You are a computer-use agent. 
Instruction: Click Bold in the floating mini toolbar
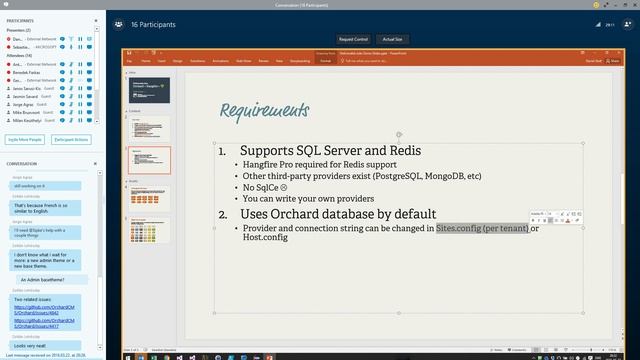[533, 220]
